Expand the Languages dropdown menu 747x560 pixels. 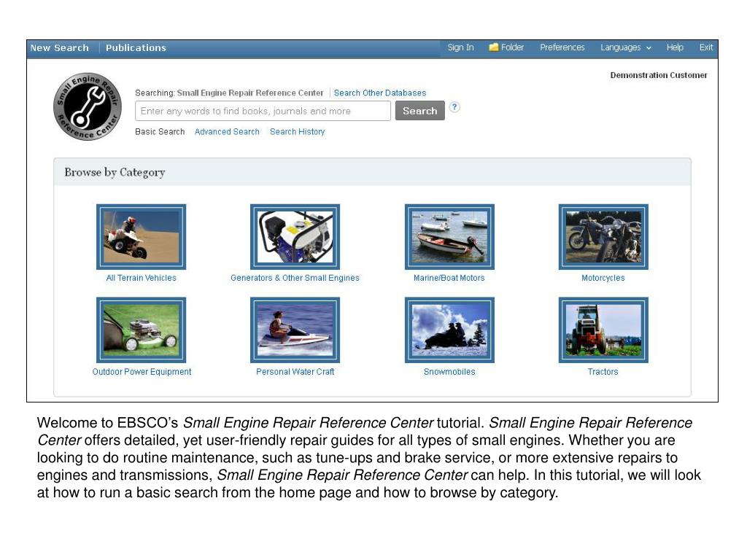(625, 47)
